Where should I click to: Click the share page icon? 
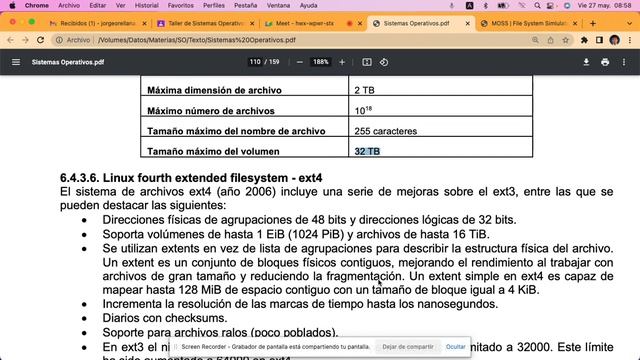(550, 40)
